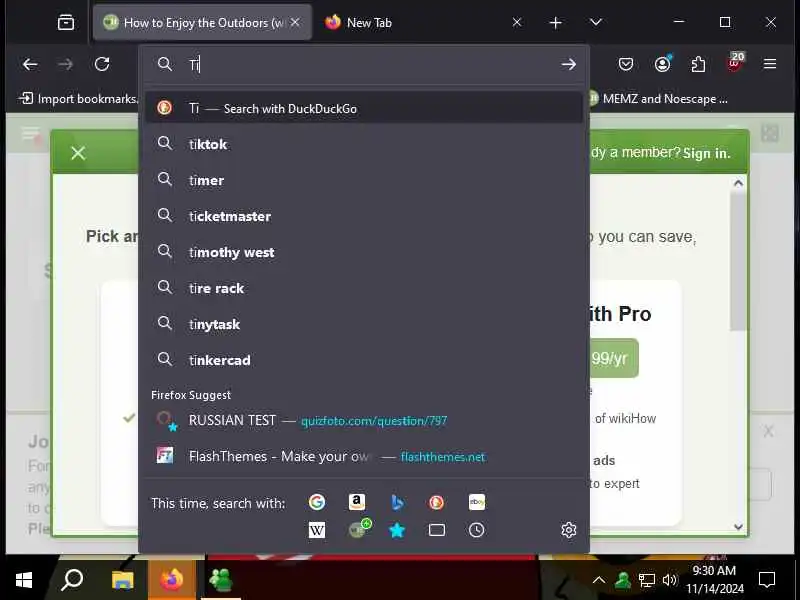Open RUSSIAN TEST quizfoto bookmark suggestion
800x600 pixels.
click(364, 420)
